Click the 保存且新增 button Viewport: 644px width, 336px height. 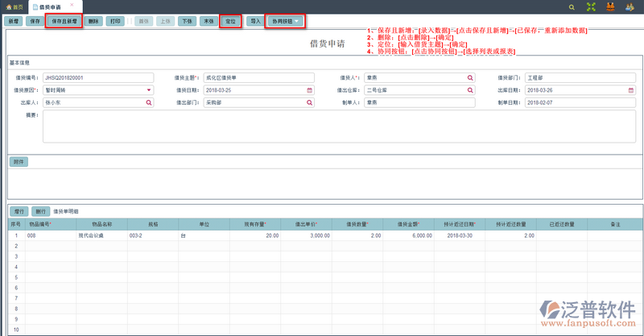coord(64,21)
